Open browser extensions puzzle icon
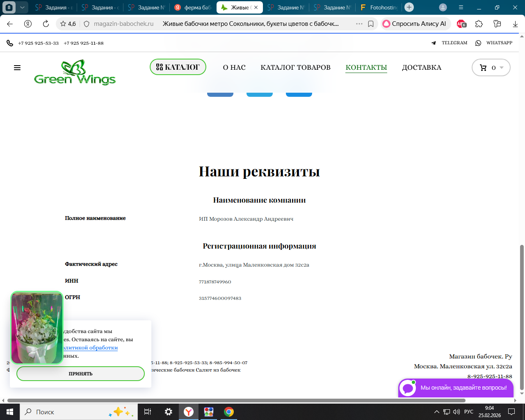The height and width of the screenshot is (420, 525). pos(479,24)
